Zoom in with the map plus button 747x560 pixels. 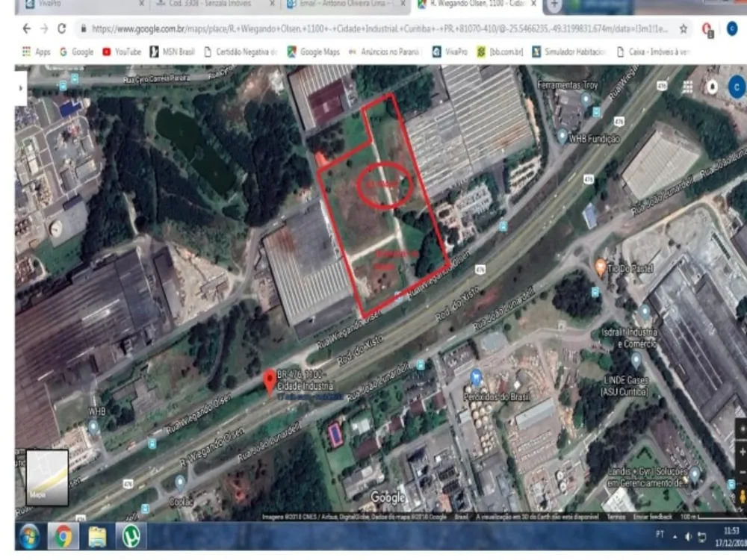(x=742, y=451)
